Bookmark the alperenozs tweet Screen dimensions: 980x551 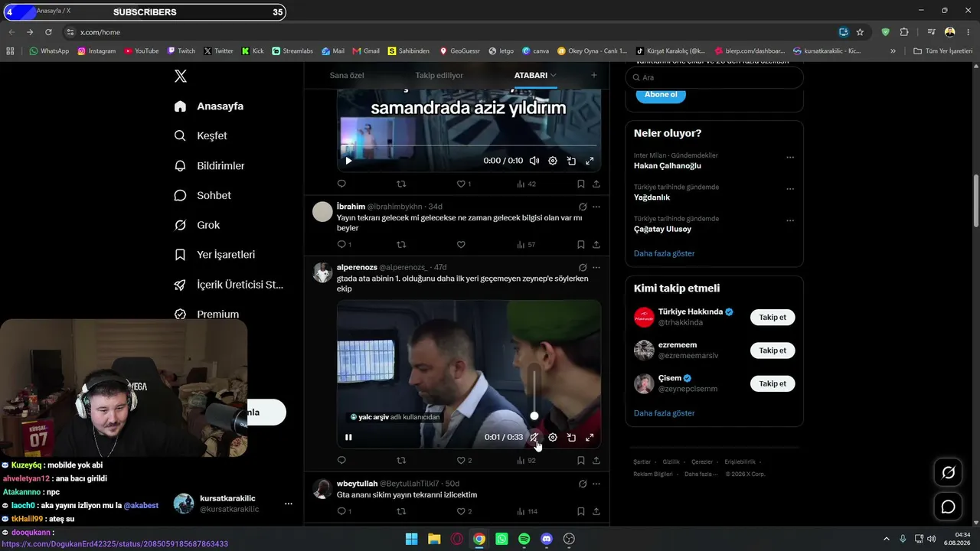click(x=580, y=461)
